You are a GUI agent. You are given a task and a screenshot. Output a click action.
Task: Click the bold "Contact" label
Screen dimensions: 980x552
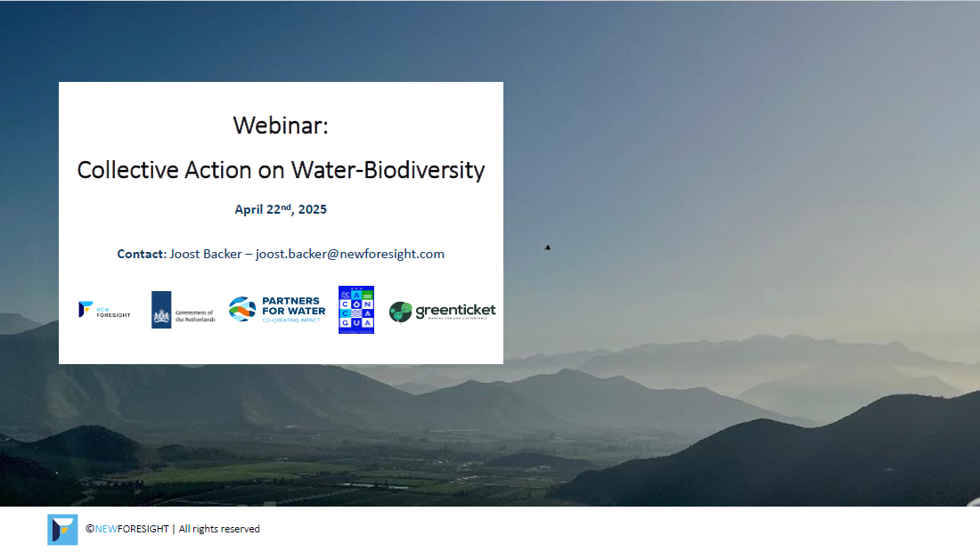click(141, 254)
